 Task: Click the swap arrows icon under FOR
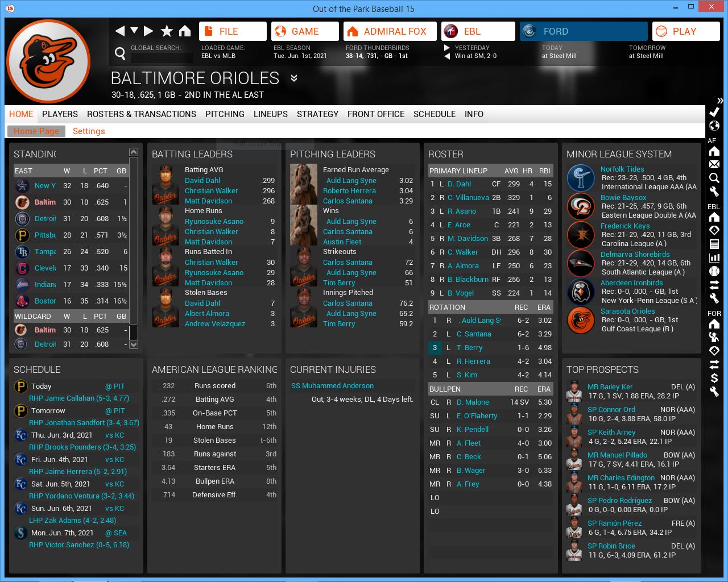[x=714, y=364]
